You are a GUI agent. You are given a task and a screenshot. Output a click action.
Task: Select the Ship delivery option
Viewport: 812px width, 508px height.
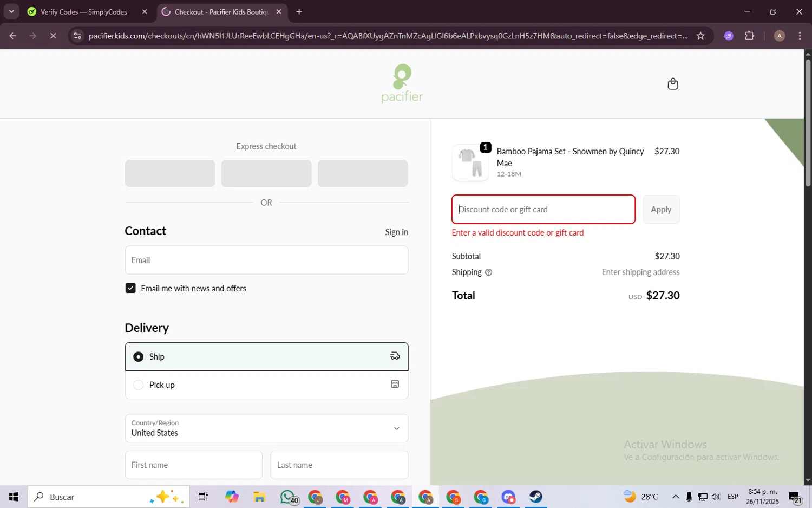(266, 356)
